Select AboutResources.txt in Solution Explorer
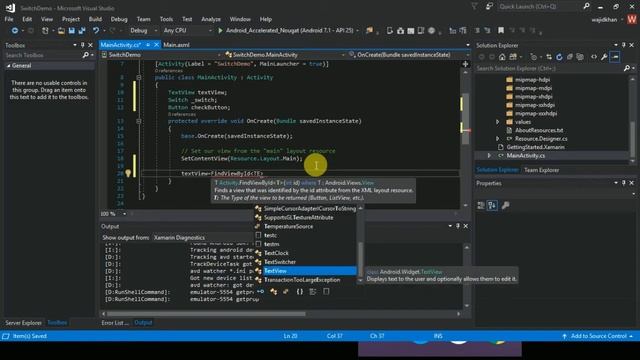 tap(539, 130)
